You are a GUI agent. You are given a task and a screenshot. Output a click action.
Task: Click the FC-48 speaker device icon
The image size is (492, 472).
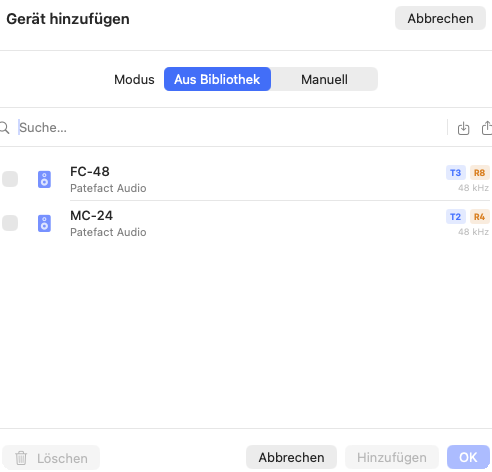point(44,179)
